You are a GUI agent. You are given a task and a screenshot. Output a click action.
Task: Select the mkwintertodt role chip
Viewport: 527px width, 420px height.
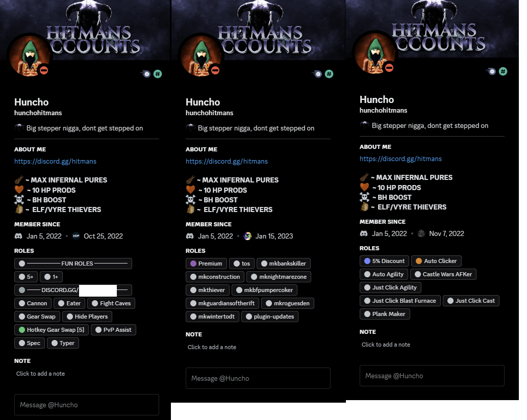212,316
